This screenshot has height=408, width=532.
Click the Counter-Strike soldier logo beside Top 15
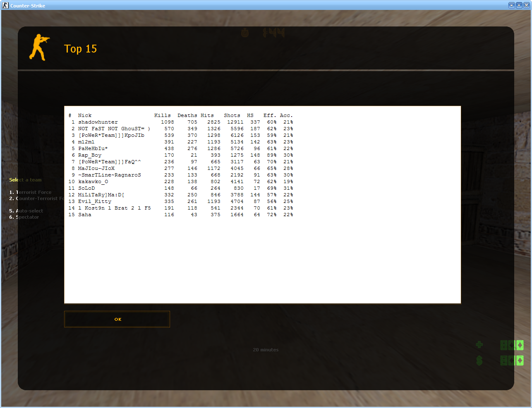[x=39, y=48]
